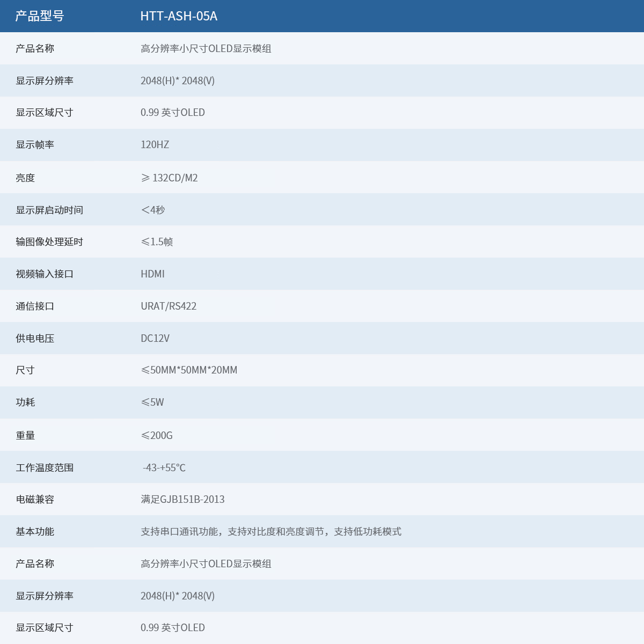Select the model number HTT-ASH-05A
Screen dimensions: 644x644
(179, 16)
